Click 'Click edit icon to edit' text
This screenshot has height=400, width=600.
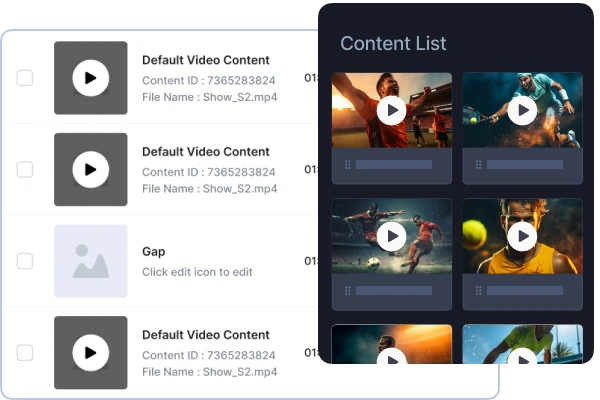coord(197,272)
